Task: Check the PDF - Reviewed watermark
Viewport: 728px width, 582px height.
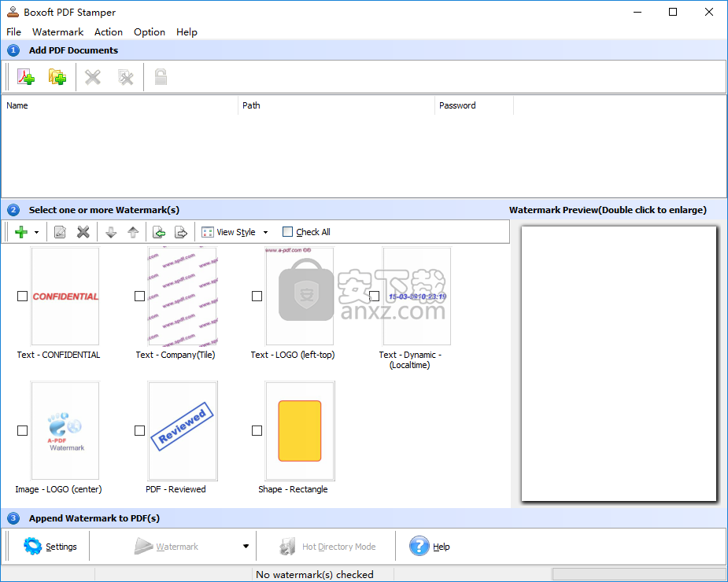Action: tap(140, 431)
